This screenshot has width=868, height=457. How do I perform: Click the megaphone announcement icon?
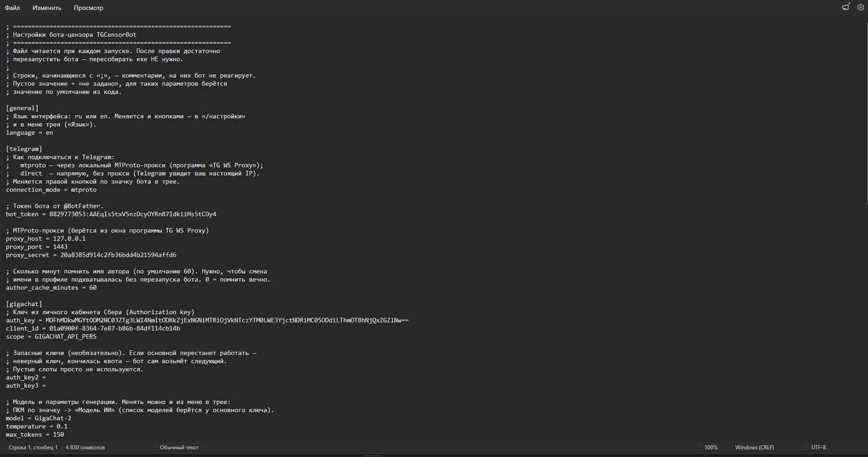(845, 7)
